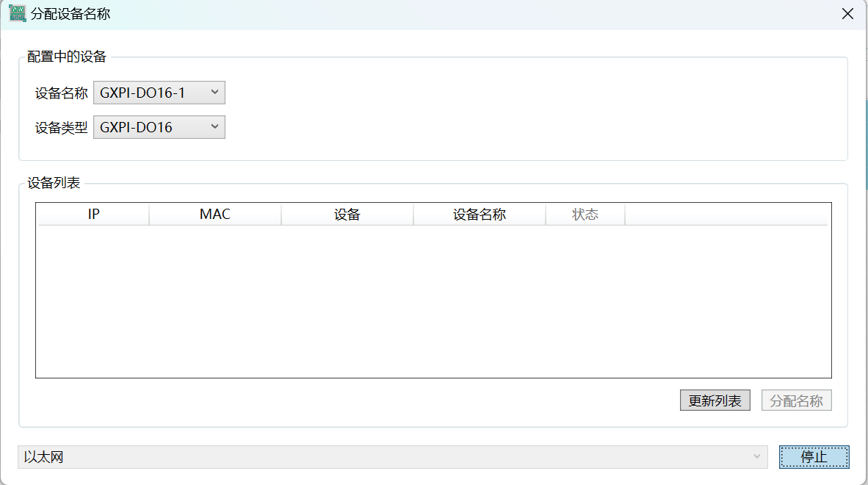Click the 配置中的设备 group title
868x485 pixels.
[66, 57]
